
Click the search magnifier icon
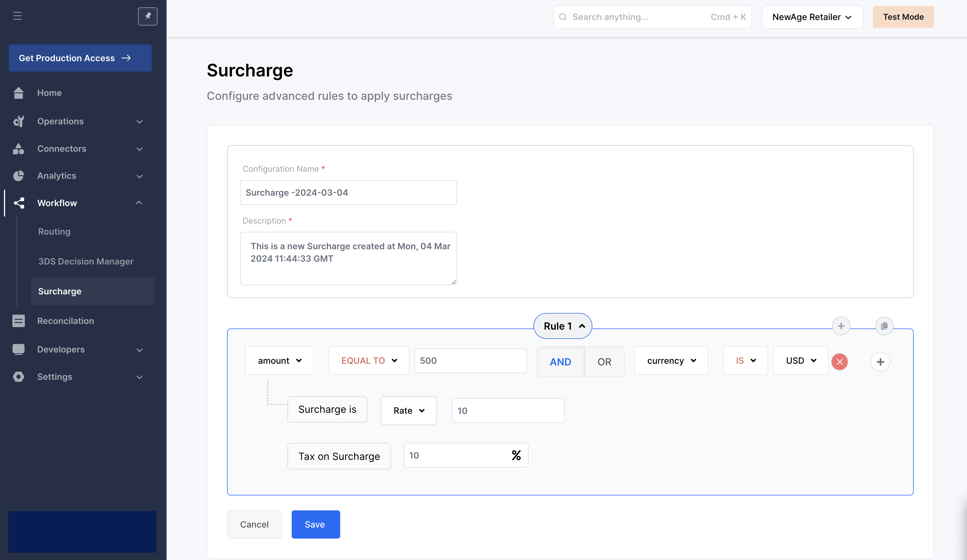pos(562,17)
